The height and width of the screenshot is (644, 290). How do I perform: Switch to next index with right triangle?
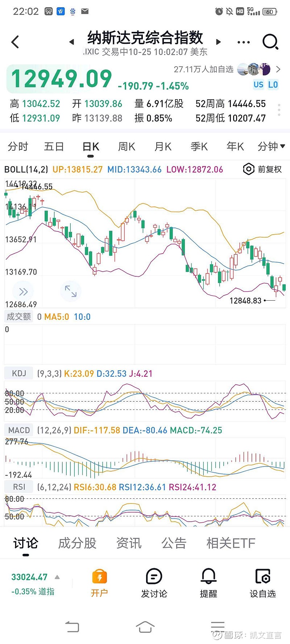point(218,42)
